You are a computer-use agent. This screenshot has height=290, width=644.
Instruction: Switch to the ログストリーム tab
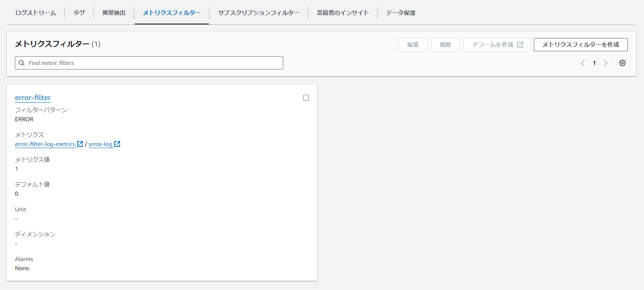(x=36, y=13)
